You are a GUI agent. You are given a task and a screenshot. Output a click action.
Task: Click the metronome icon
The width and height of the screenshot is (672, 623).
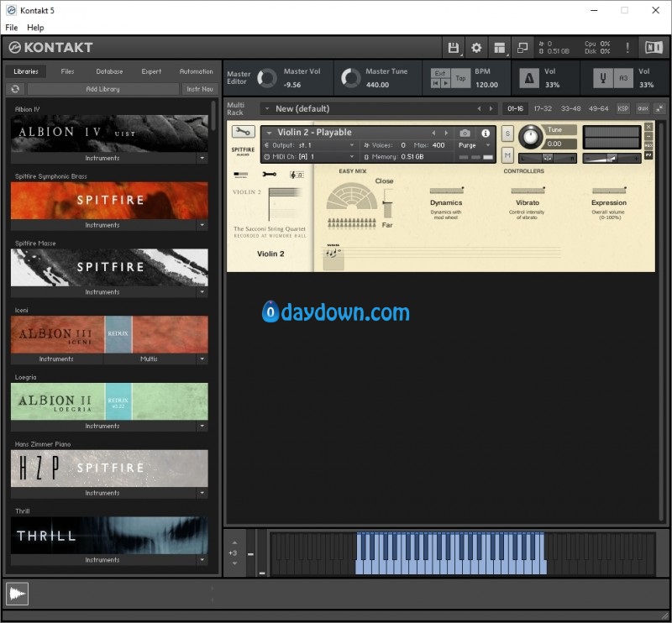(x=529, y=78)
